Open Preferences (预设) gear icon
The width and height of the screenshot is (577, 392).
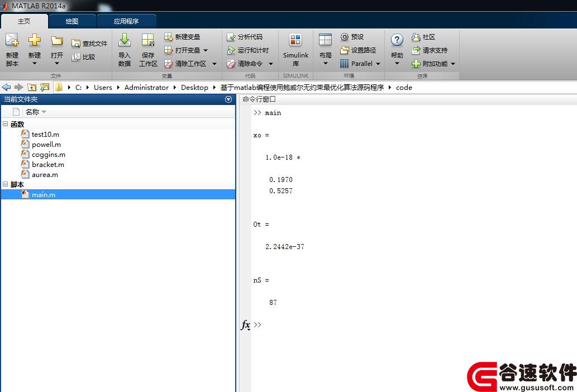(345, 37)
